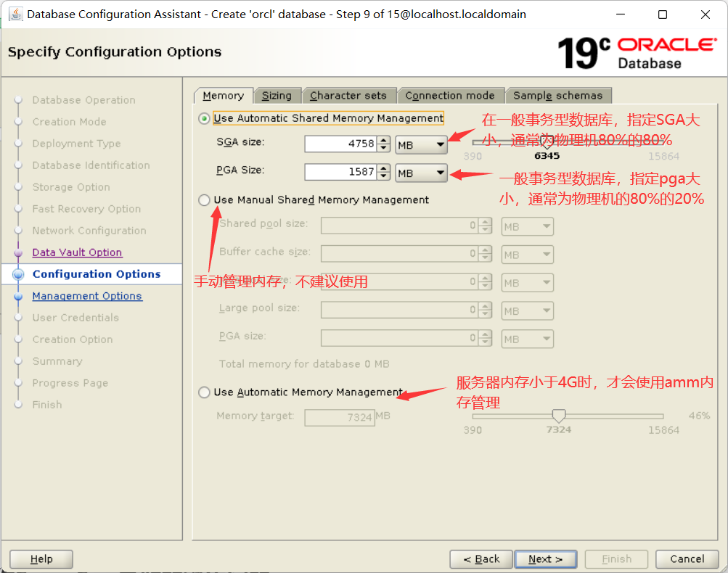
Task: Click Storage Option step in sidebar
Action: click(71, 187)
